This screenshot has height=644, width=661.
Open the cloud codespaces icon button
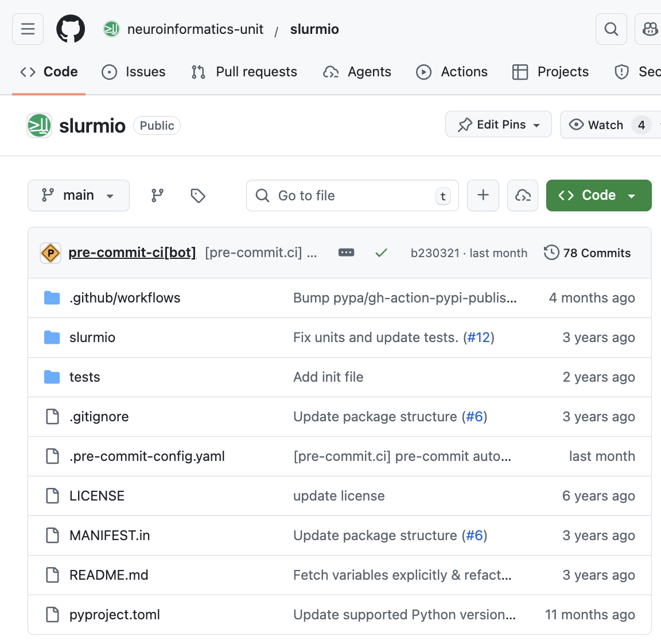tap(523, 195)
